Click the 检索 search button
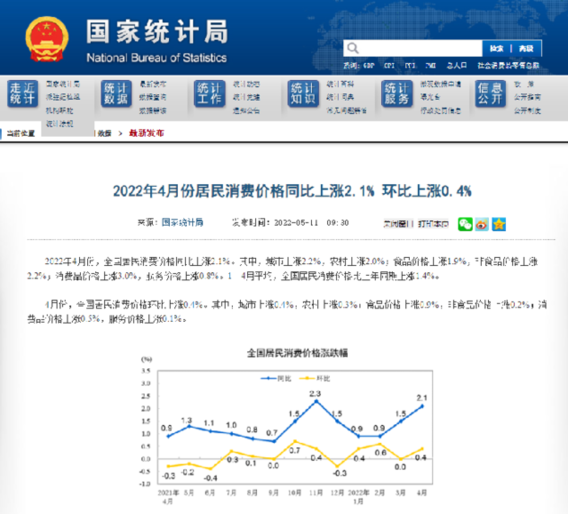This screenshot has height=514, width=568. [x=497, y=49]
